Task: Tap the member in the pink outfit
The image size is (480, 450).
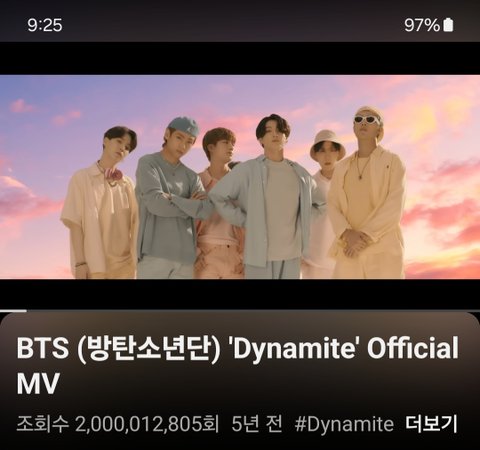Action: (x=218, y=203)
